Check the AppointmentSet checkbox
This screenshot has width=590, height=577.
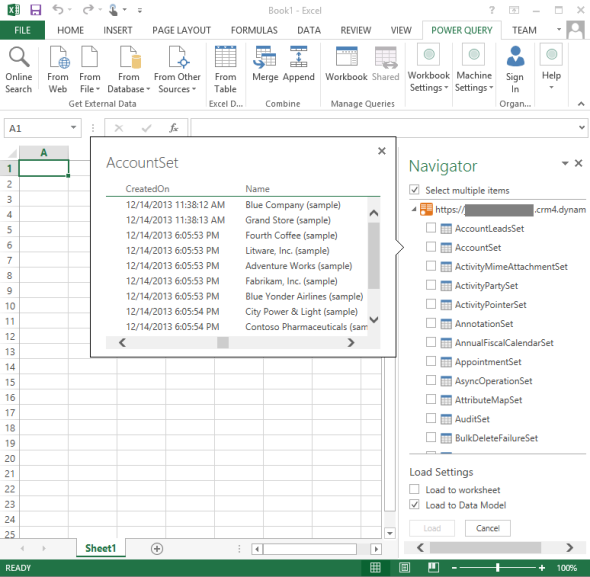[431, 361]
